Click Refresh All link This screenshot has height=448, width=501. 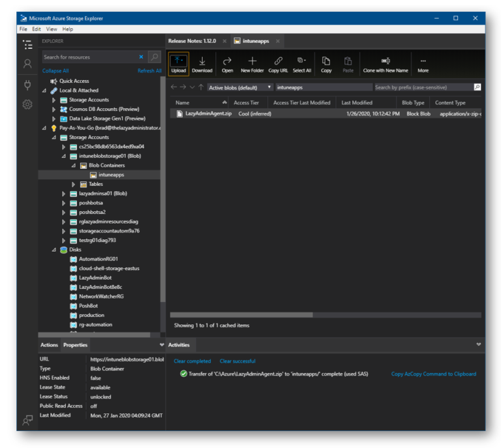(149, 71)
